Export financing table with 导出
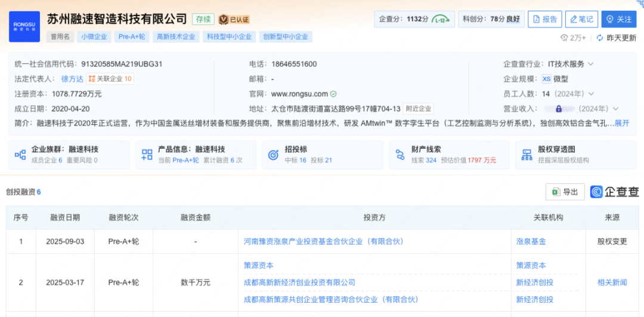The image size is (644, 317). coord(565,192)
